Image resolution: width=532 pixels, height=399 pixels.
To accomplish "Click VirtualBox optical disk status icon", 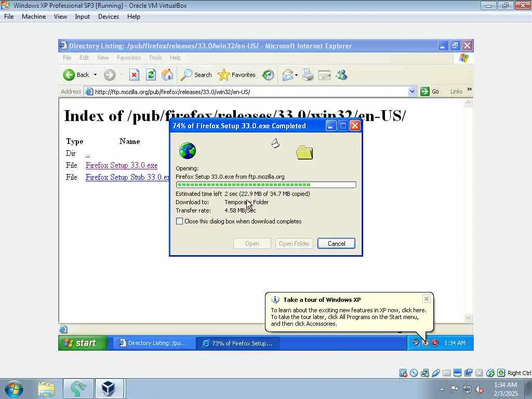I will point(414,373).
